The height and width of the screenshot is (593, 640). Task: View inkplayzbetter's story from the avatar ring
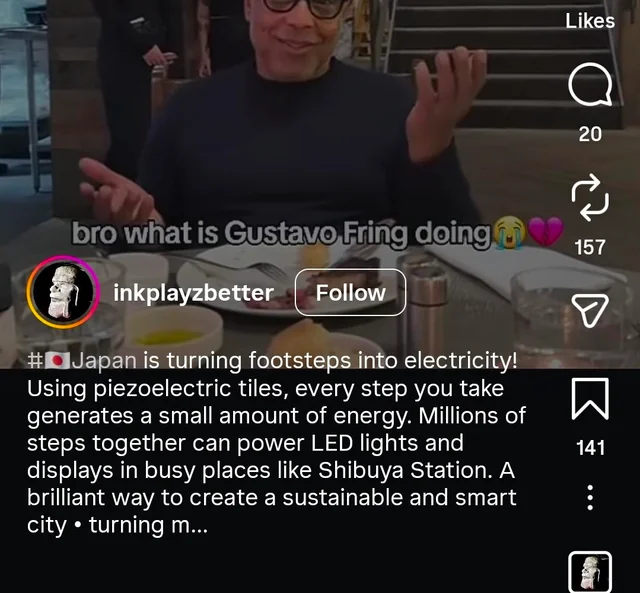click(x=63, y=292)
